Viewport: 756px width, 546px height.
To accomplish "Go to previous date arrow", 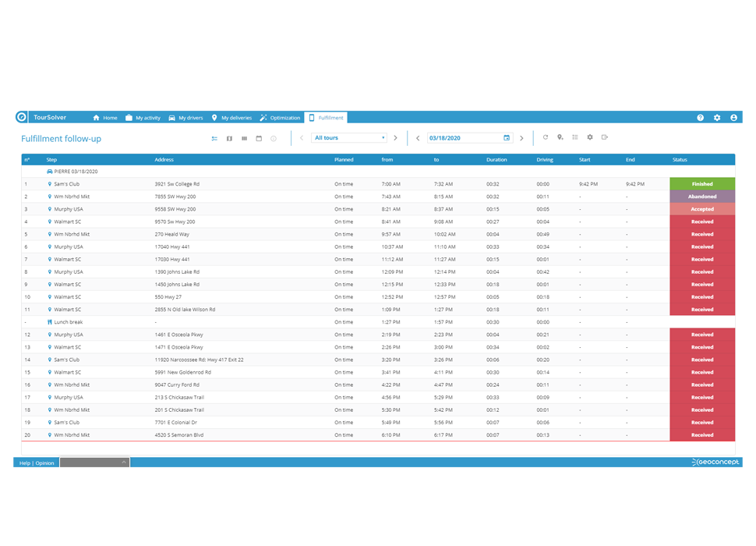I will pyautogui.click(x=418, y=138).
